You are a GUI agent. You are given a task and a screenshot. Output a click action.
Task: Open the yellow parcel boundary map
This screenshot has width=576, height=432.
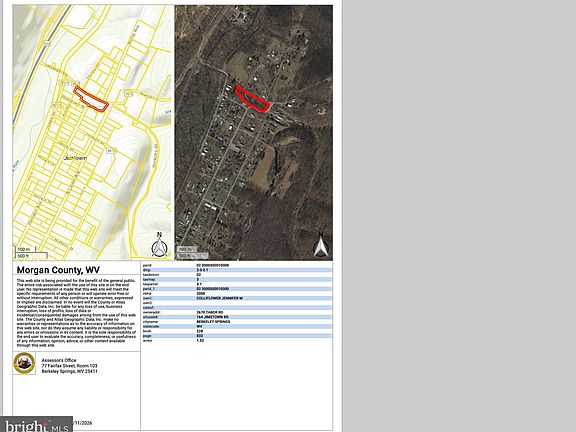(x=92, y=133)
